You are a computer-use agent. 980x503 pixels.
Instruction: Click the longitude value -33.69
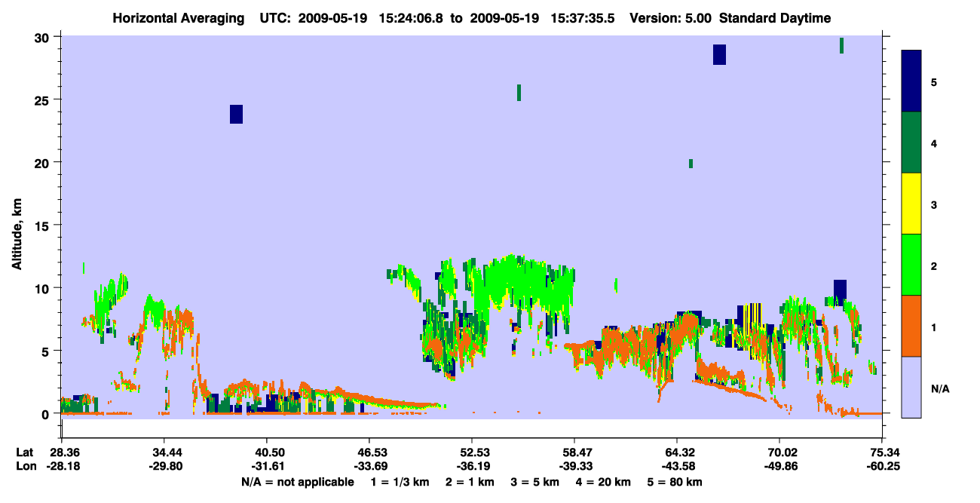pos(369,466)
